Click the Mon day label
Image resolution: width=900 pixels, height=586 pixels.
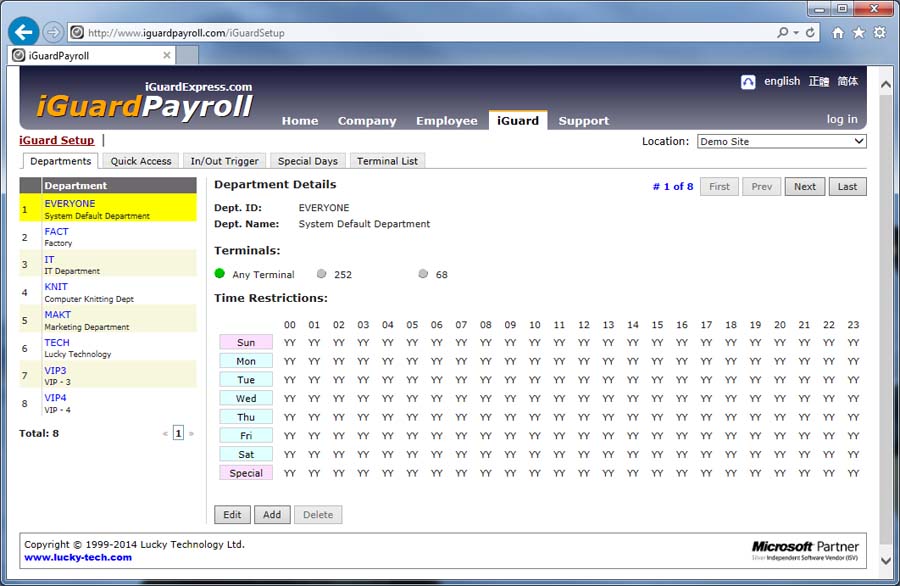(246, 361)
